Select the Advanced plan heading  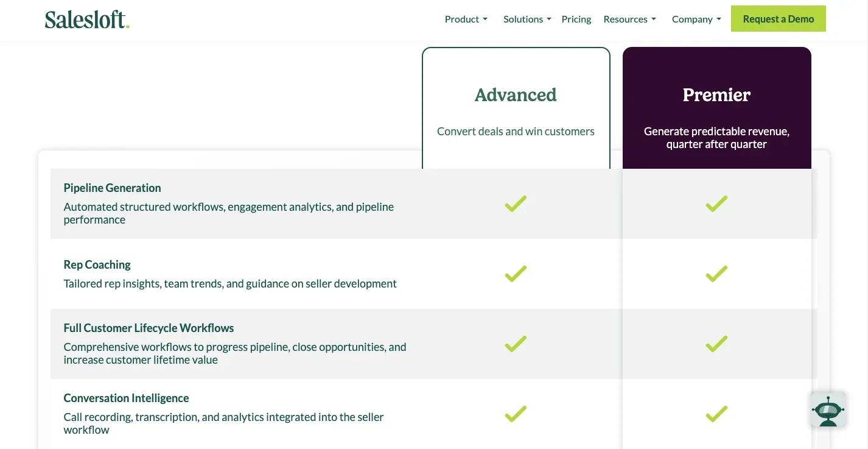516,95
